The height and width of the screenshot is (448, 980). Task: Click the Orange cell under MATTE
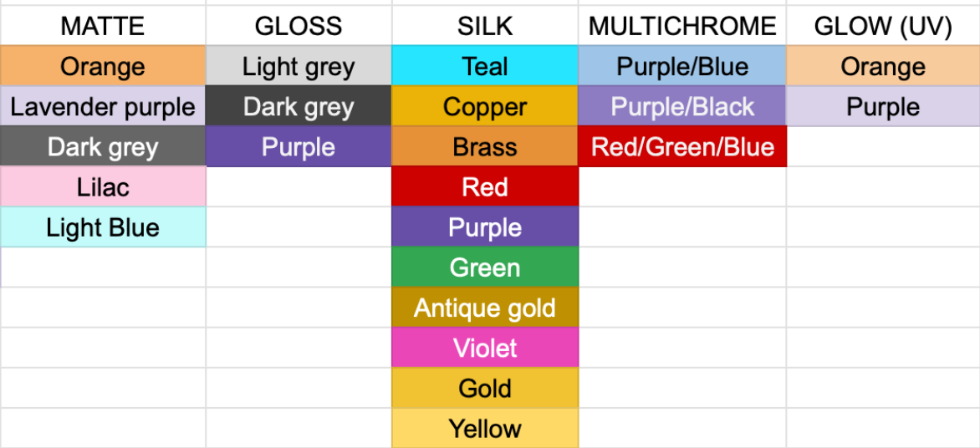coord(103,67)
